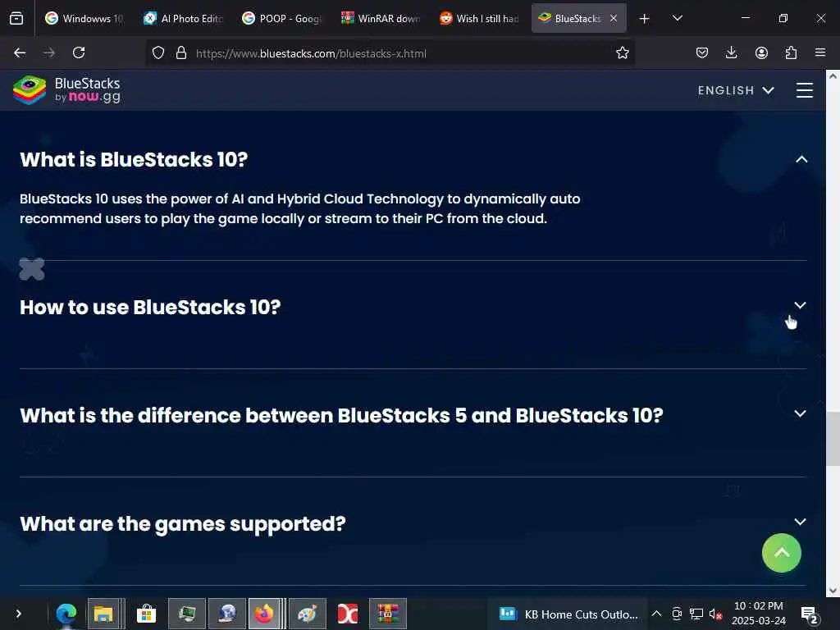Click the page scrollbar up arrow

point(833,76)
